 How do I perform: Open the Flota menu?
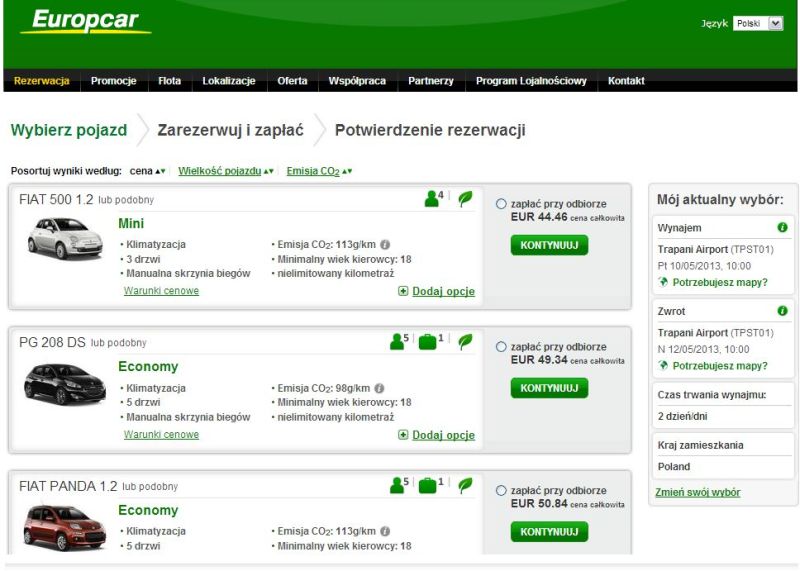169,81
